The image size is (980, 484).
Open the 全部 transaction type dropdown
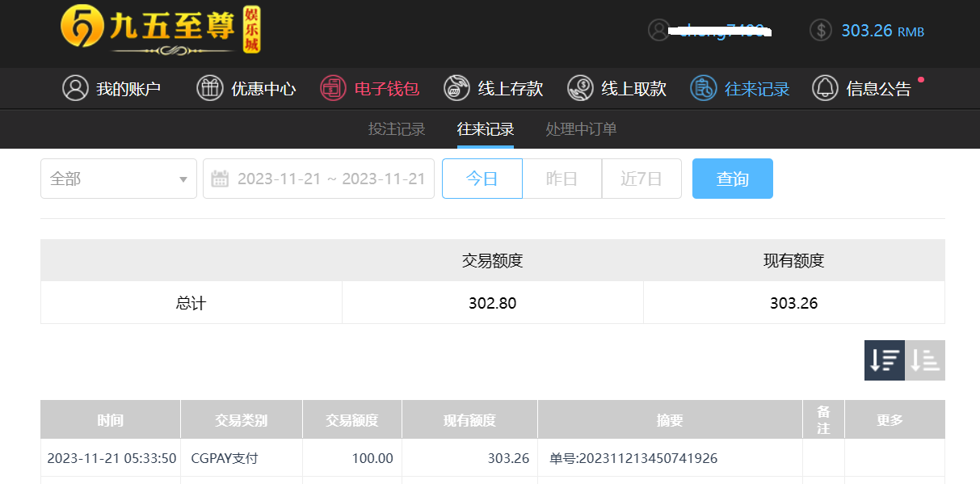(119, 179)
